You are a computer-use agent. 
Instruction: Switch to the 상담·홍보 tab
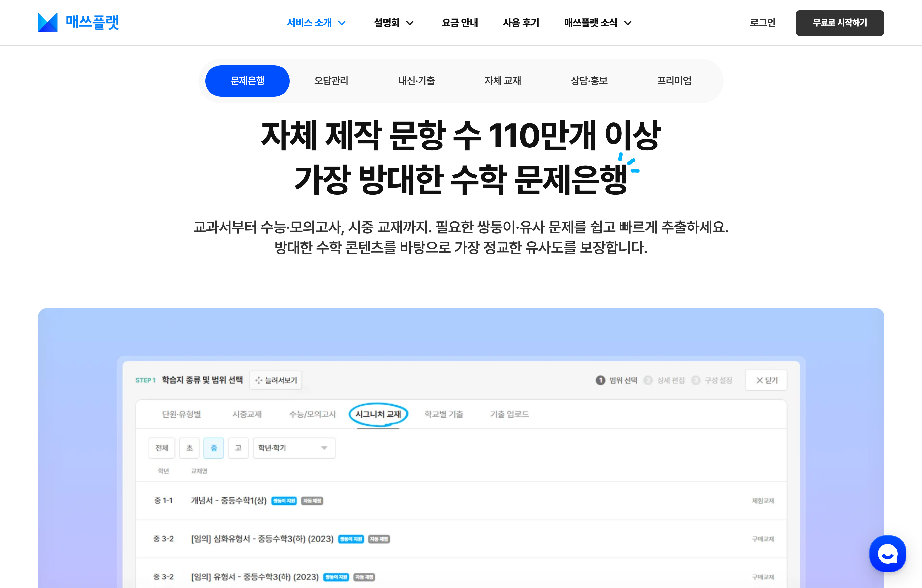tap(589, 81)
